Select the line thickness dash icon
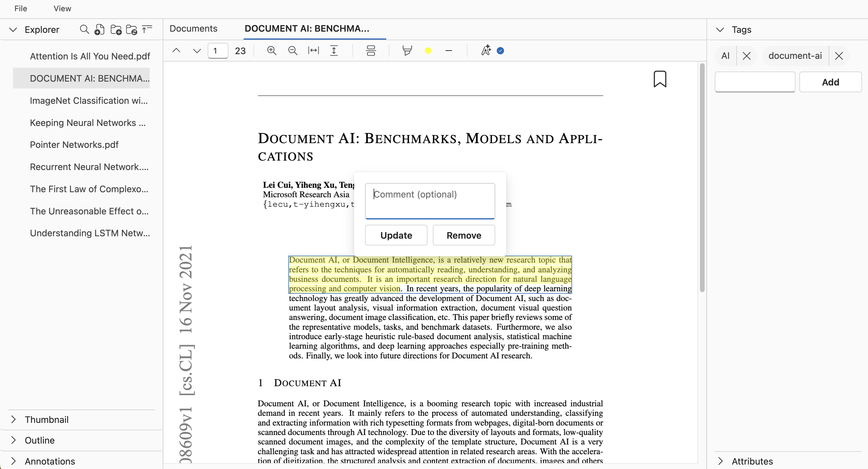The height and width of the screenshot is (469, 868). click(448, 51)
